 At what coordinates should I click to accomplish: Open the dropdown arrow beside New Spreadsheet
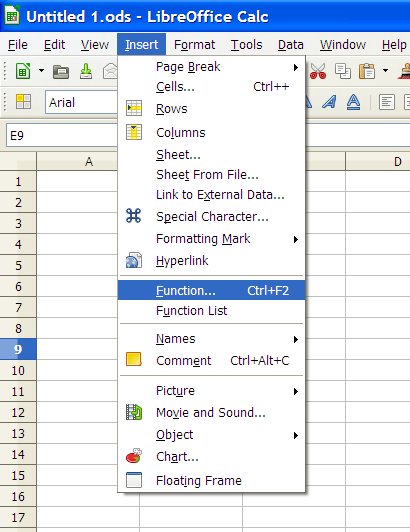41,71
